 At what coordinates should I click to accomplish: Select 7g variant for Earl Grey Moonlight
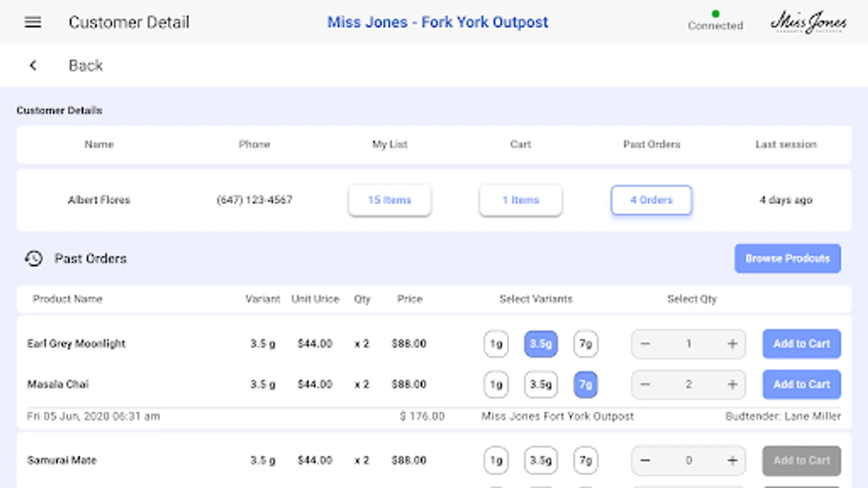pos(585,344)
